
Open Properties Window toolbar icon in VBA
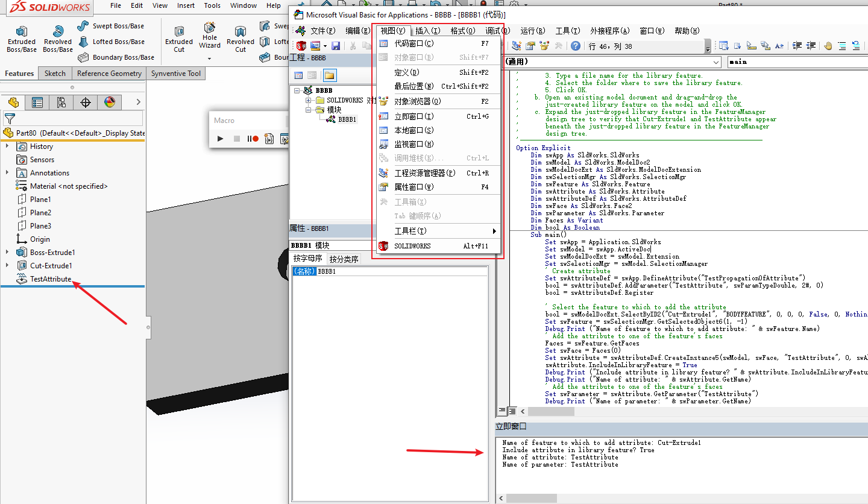[x=530, y=46]
